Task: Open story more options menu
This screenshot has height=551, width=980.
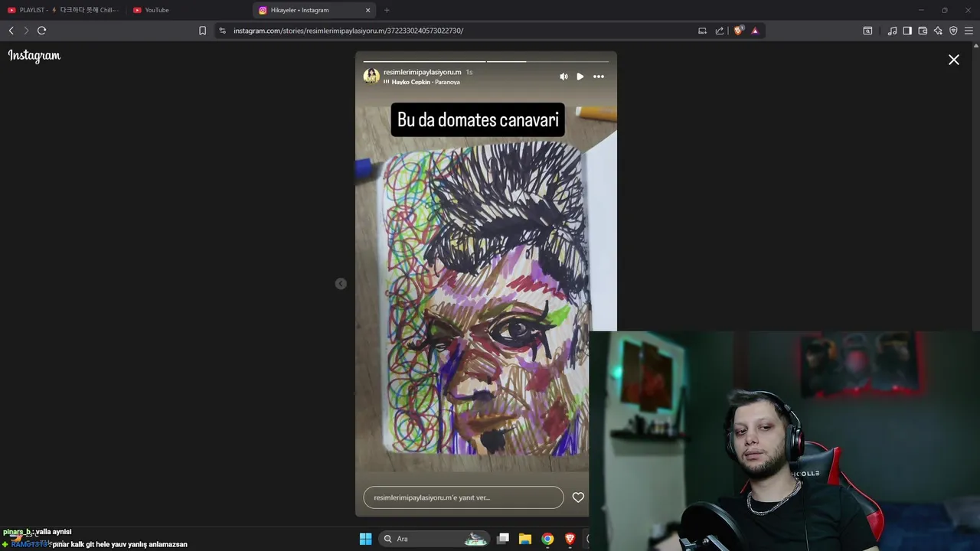Action: [x=599, y=77]
